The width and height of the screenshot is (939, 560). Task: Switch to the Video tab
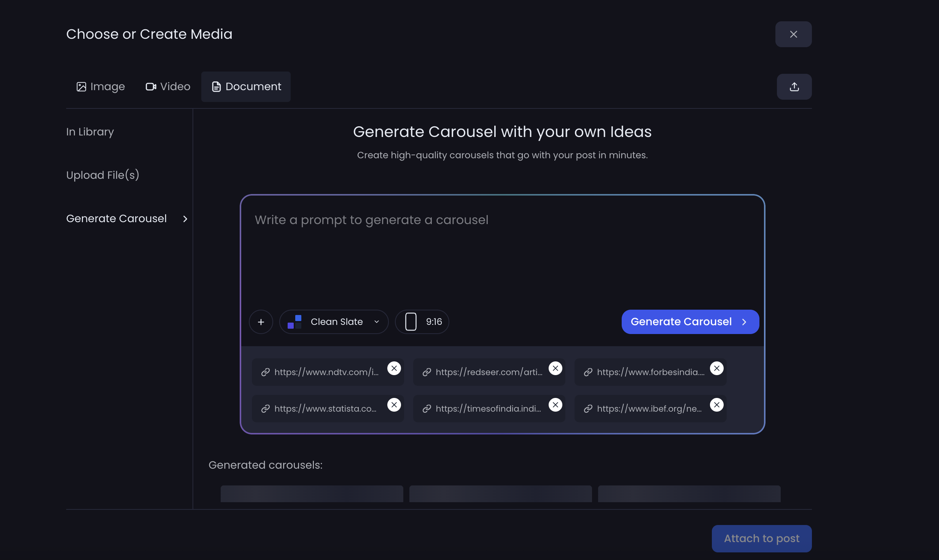pyautogui.click(x=168, y=87)
